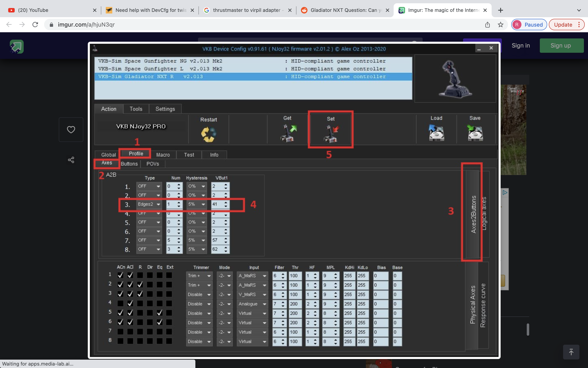Toggle Dir checkbox for axis 8
This screenshot has height=368, width=588.
click(x=150, y=341)
